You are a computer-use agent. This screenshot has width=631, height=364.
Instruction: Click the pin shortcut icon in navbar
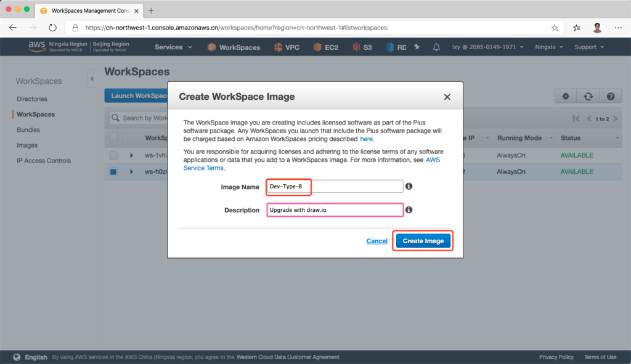pos(417,47)
